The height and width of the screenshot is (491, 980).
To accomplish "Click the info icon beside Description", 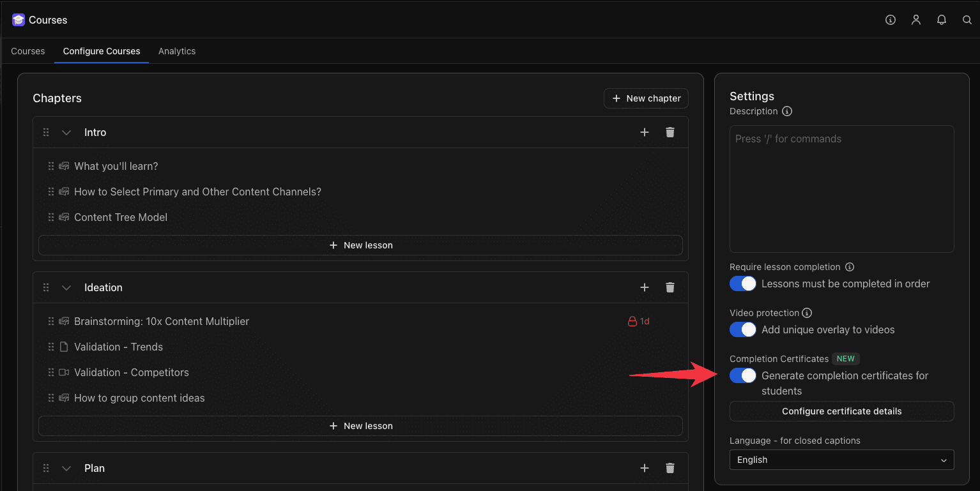I will [x=787, y=111].
